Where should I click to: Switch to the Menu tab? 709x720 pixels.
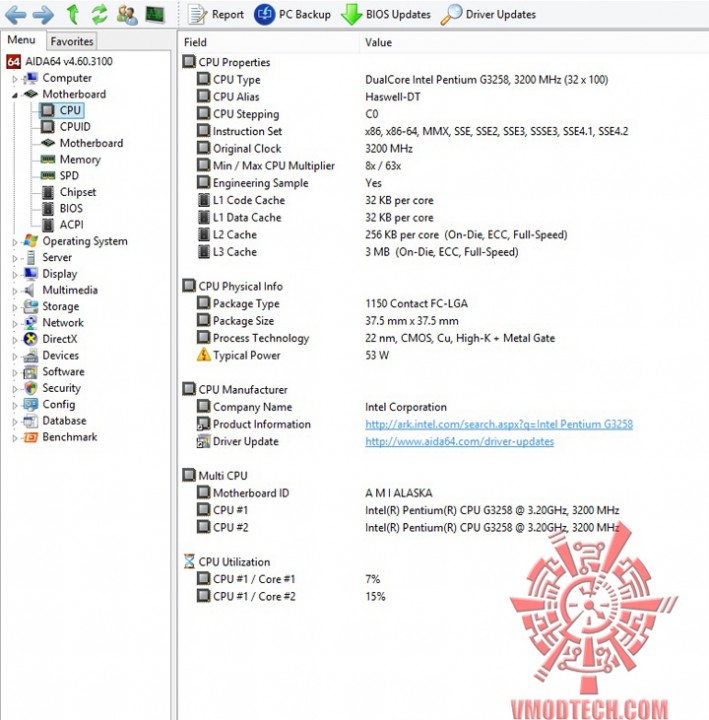tap(21, 40)
